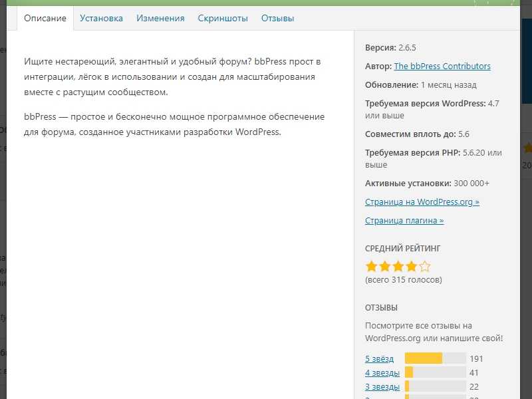Click the 41 count beside 4 звезды
The image size is (532, 399).
(x=474, y=373)
